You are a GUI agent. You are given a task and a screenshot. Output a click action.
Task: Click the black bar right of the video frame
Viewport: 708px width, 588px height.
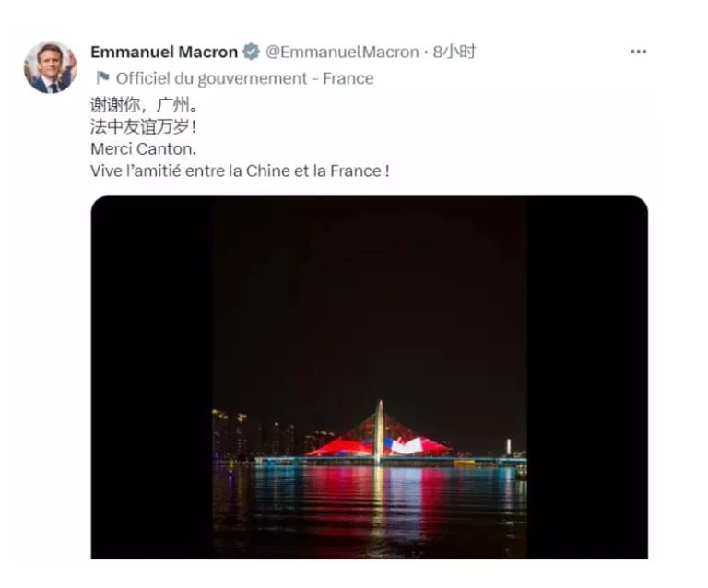click(x=587, y=377)
